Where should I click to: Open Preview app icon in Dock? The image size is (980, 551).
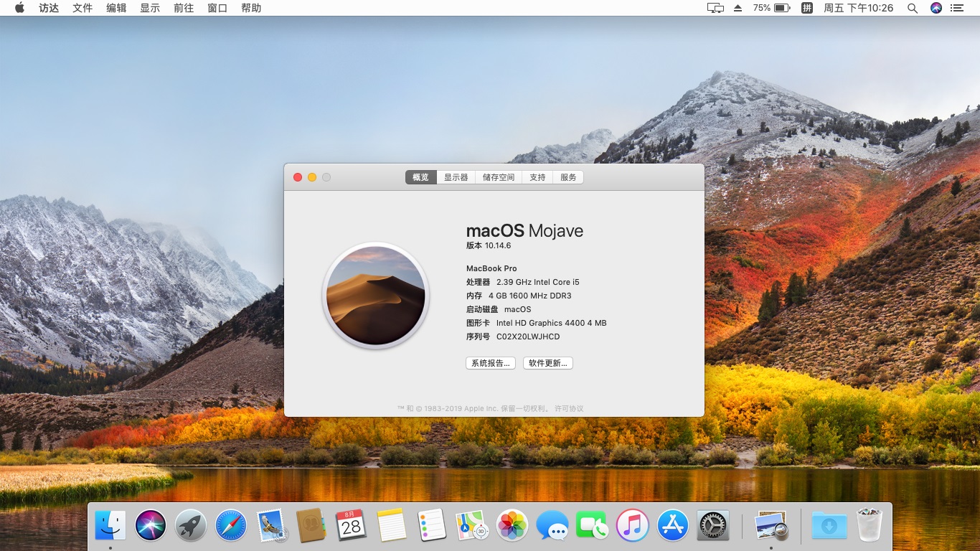click(x=772, y=526)
